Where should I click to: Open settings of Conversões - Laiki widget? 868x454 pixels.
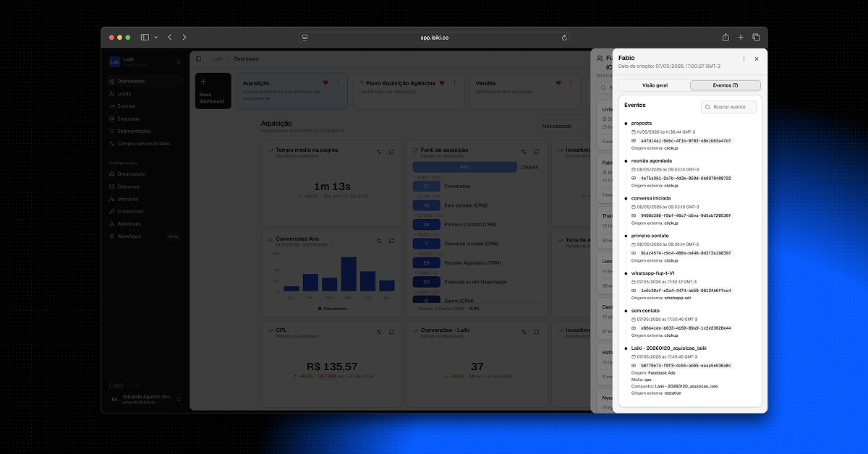click(x=524, y=332)
